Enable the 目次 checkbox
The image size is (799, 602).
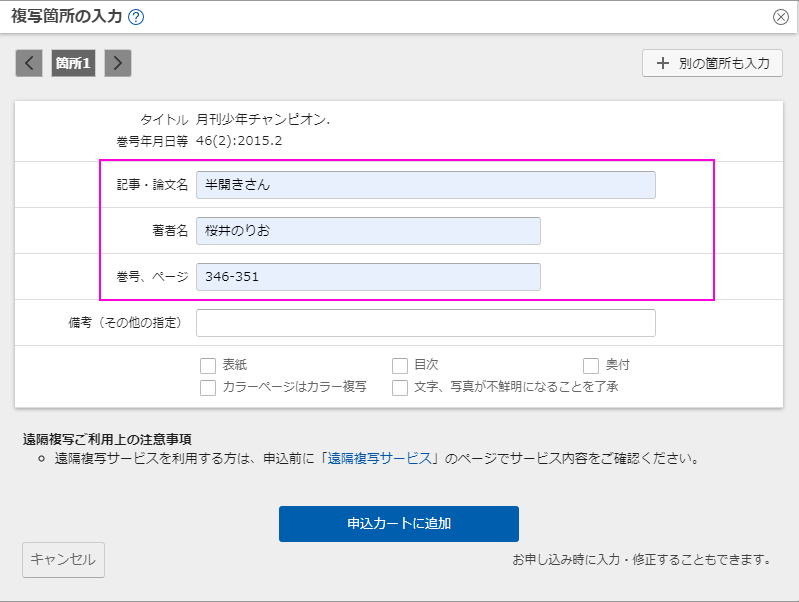(400, 366)
